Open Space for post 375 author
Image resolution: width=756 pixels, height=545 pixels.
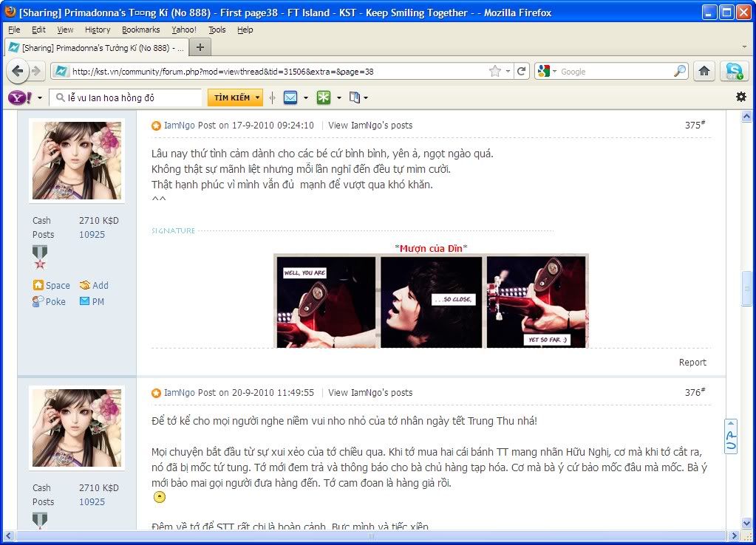tap(52, 285)
